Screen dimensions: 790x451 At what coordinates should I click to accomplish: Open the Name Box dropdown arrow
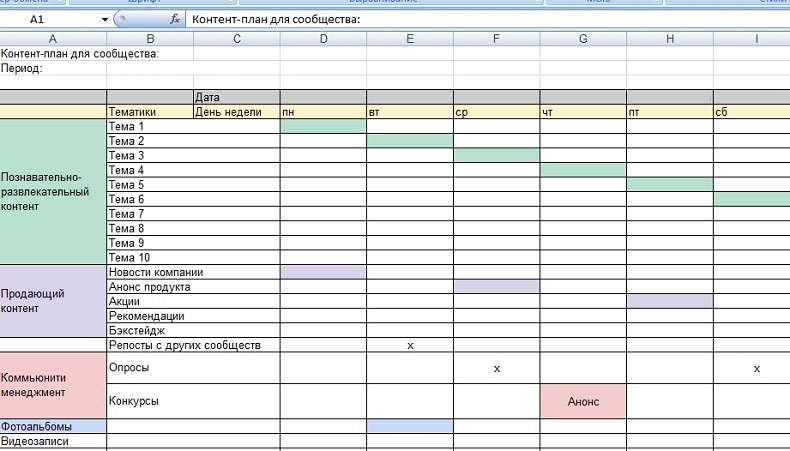(105, 20)
